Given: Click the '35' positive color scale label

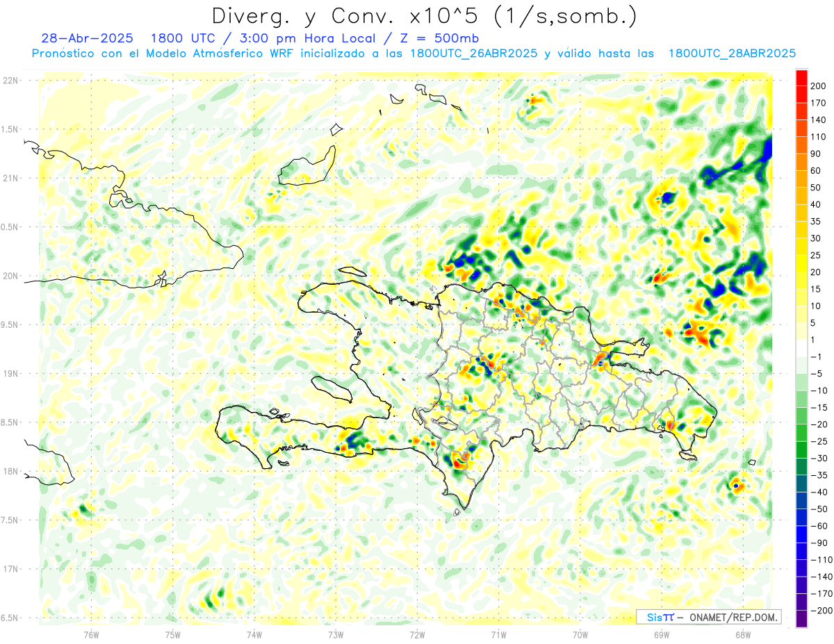Looking at the screenshot, I should point(816,222).
